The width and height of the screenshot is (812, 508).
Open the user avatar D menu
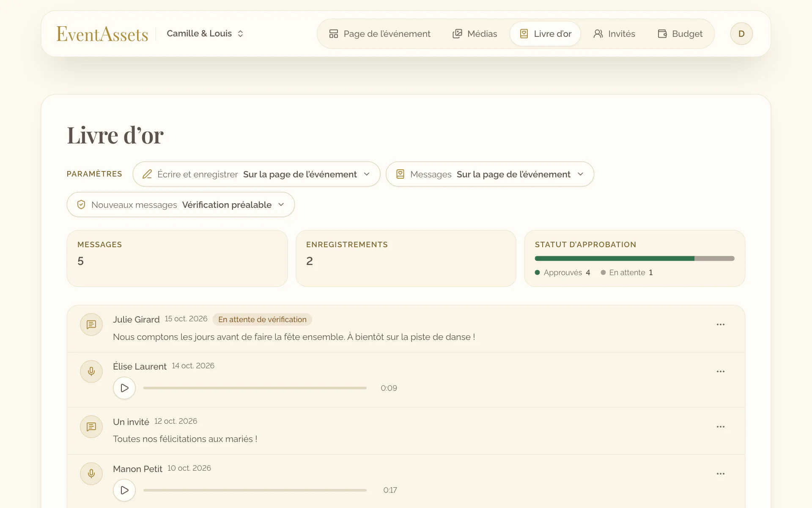click(741, 34)
